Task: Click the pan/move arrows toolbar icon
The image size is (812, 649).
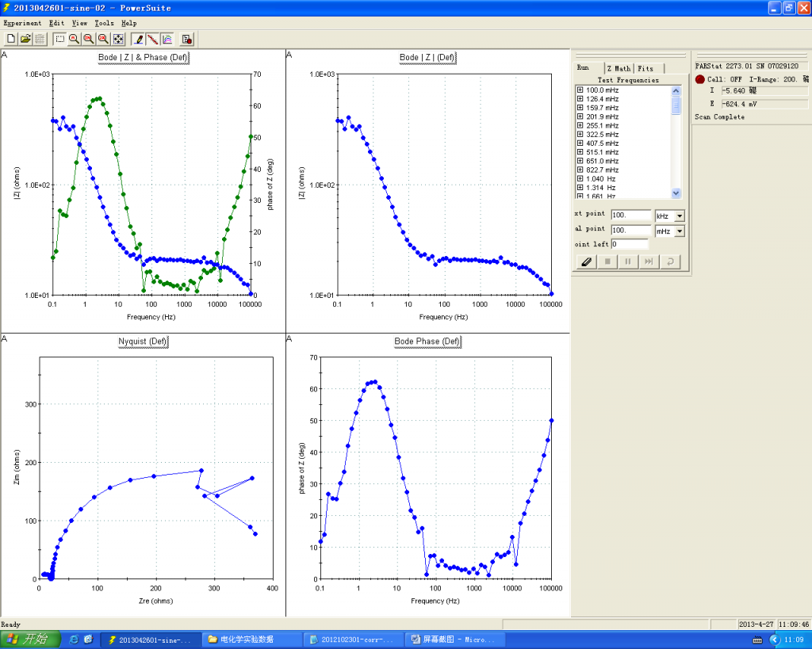Action: 118,39
